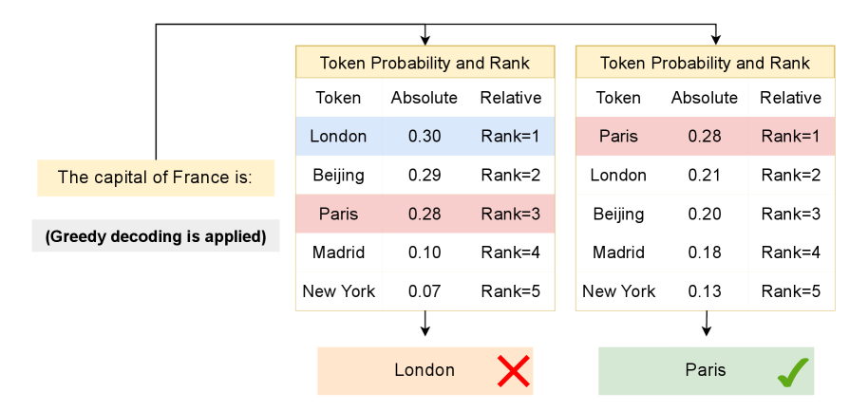Click the prompt box 'The capital of France is:'

[x=155, y=177]
